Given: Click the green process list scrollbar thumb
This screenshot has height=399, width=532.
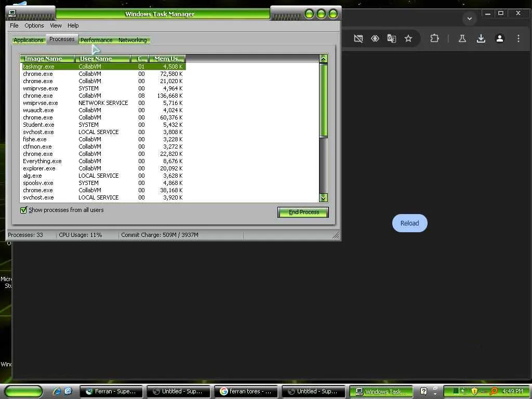Looking at the screenshot, I should [323, 100].
